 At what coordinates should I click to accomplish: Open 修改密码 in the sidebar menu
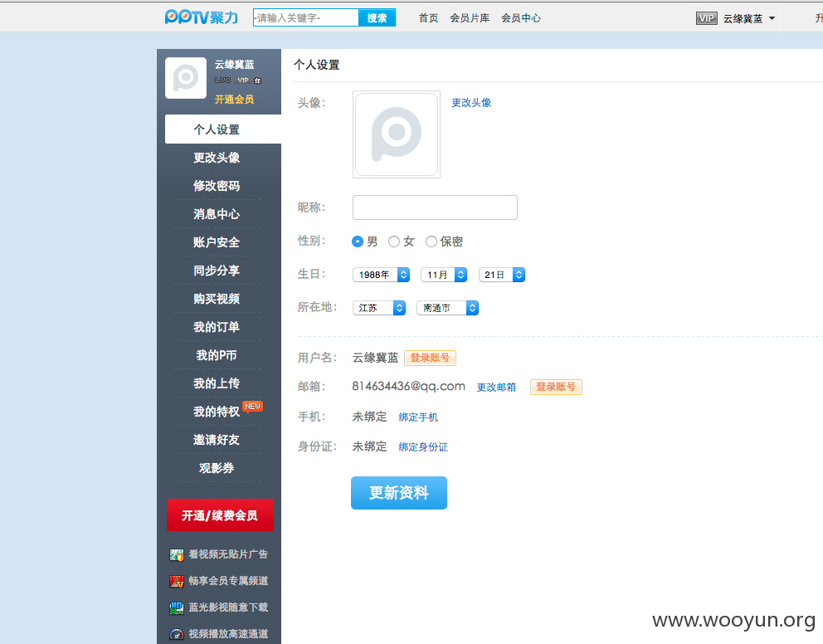click(217, 186)
